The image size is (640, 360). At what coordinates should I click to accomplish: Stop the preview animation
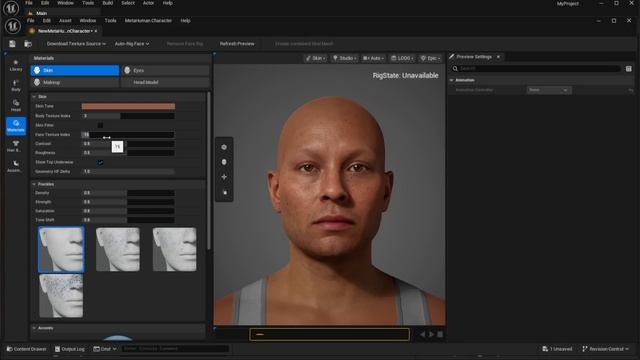pyautogui.click(x=440, y=334)
